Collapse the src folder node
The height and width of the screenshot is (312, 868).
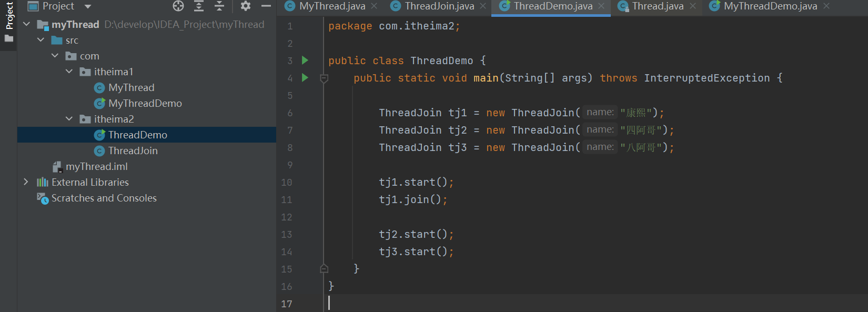tap(41, 40)
